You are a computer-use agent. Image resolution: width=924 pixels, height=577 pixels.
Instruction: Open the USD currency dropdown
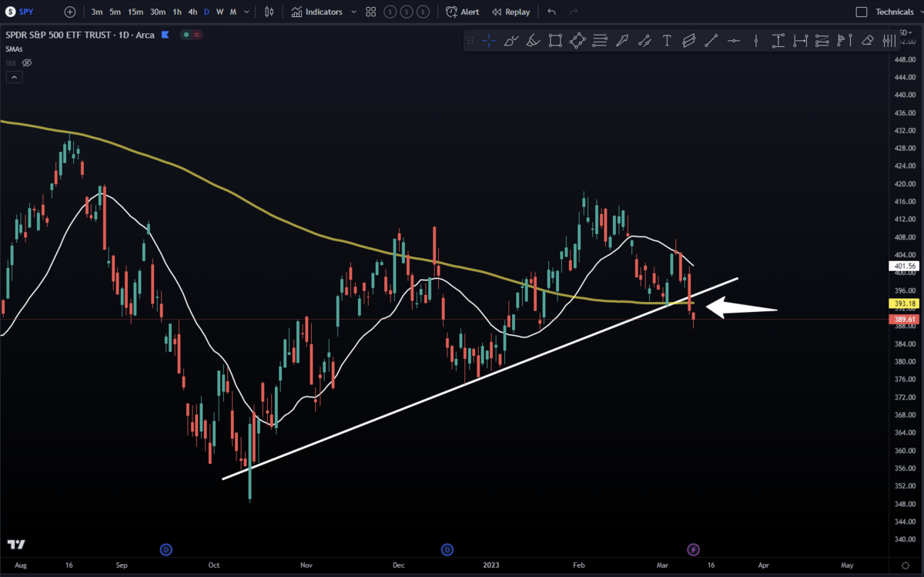[x=906, y=32]
